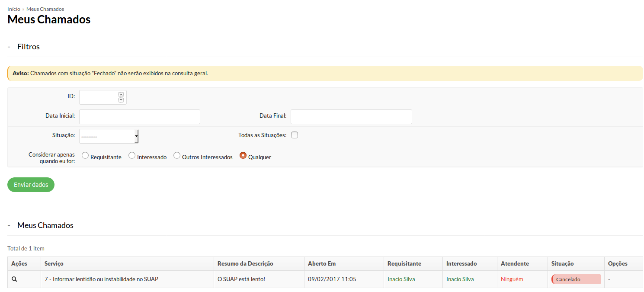The width and height of the screenshot is (644, 292).
Task: Select the Qualquer radio option
Action: pyautogui.click(x=243, y=156)
